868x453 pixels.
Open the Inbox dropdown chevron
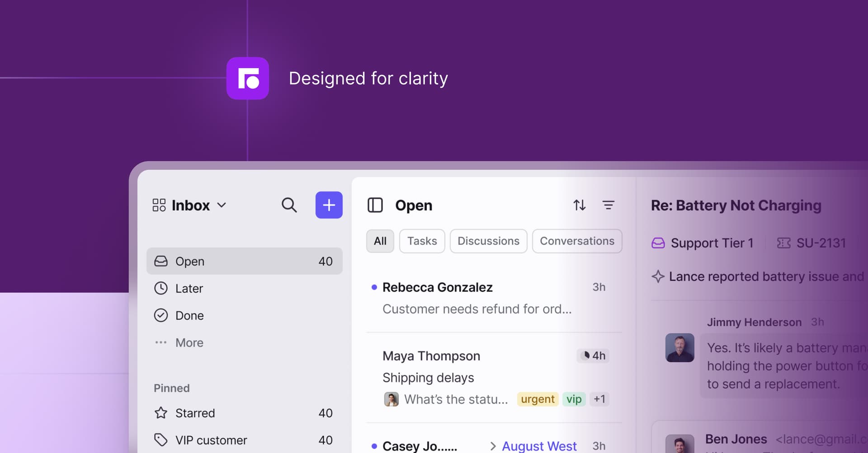222,205
